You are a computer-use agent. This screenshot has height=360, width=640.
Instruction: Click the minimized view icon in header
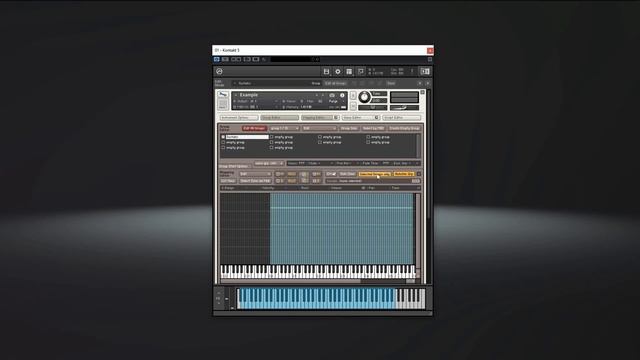[360, 71]
